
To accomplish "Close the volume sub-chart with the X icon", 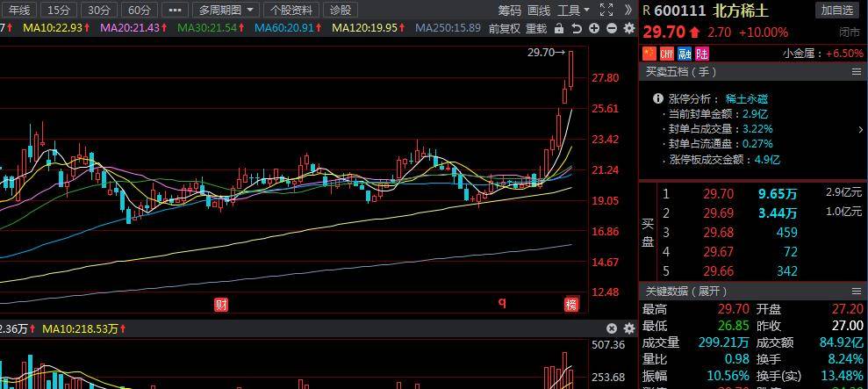I will (612, 328).
